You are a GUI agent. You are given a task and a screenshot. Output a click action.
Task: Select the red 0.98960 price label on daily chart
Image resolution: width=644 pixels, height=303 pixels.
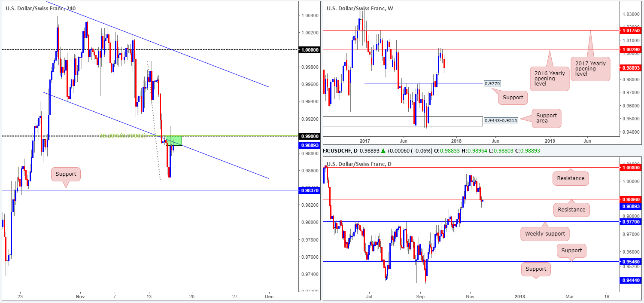[632, 199]
